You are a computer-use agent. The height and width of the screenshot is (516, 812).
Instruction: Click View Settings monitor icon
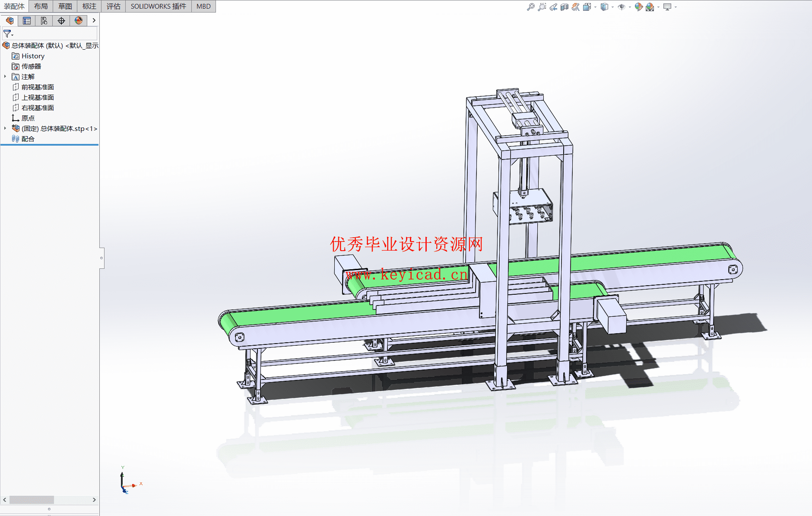[667, 7]
